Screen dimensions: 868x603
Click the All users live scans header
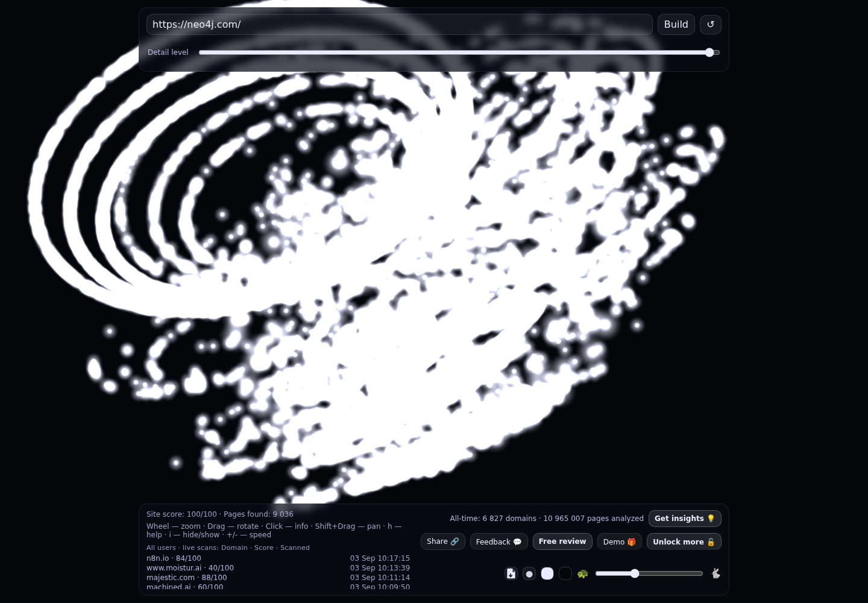click(228, 548)
